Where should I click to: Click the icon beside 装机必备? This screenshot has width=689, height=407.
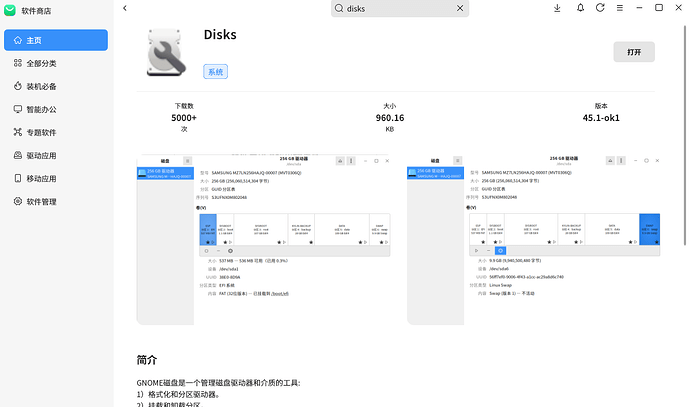18,86
